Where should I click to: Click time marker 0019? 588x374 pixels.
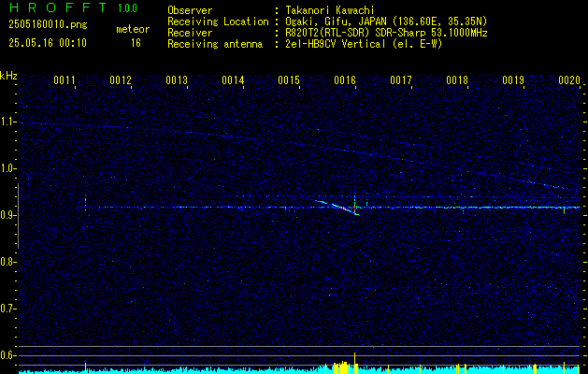click(x=513, y=80)
